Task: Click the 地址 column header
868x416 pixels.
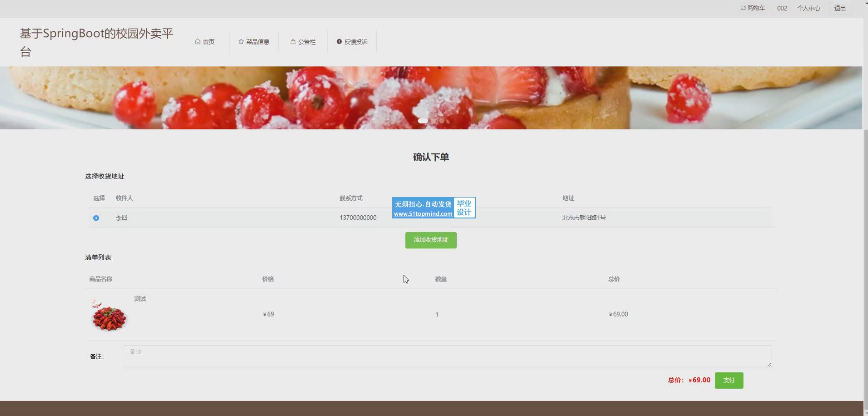Action: point(568,198)
